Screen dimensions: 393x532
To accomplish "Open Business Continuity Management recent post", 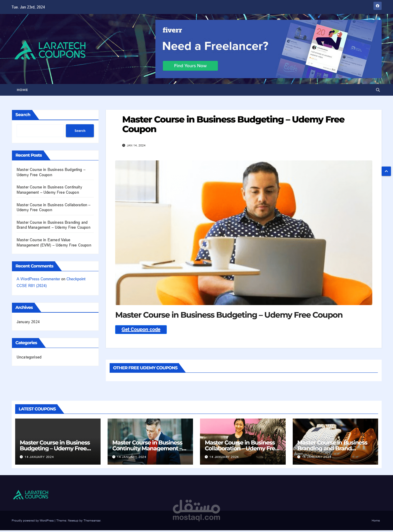I will point(49,190).
